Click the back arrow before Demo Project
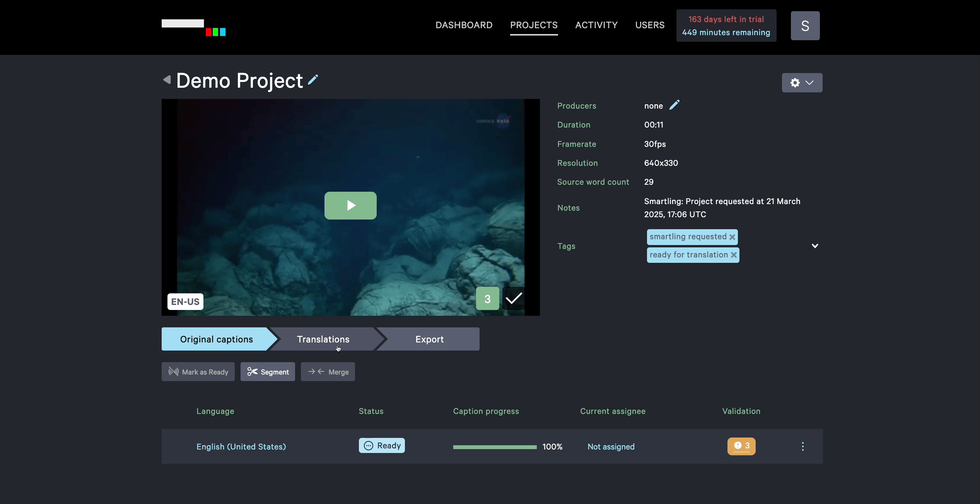The width and height of the screenshot is (980, 504). coord(167,80)
